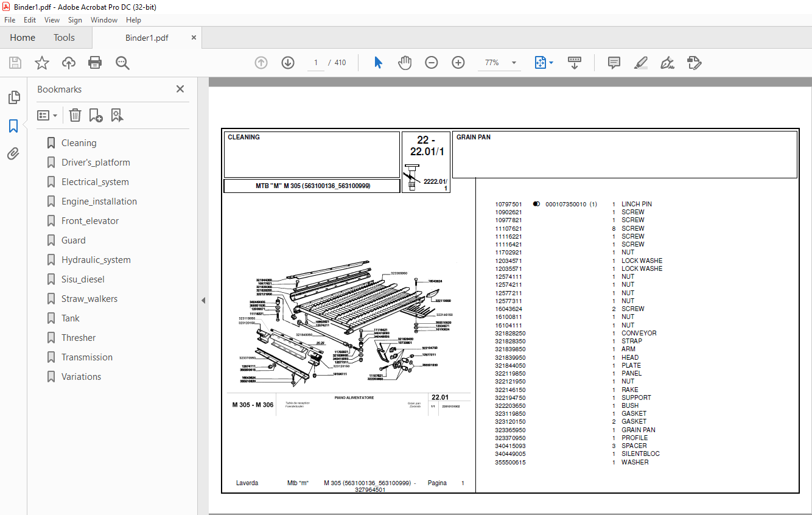The width and height of the screenshot is (812, 515).
Task: Open the Page Thumbnails panel
Action: [x=13, y=97]
